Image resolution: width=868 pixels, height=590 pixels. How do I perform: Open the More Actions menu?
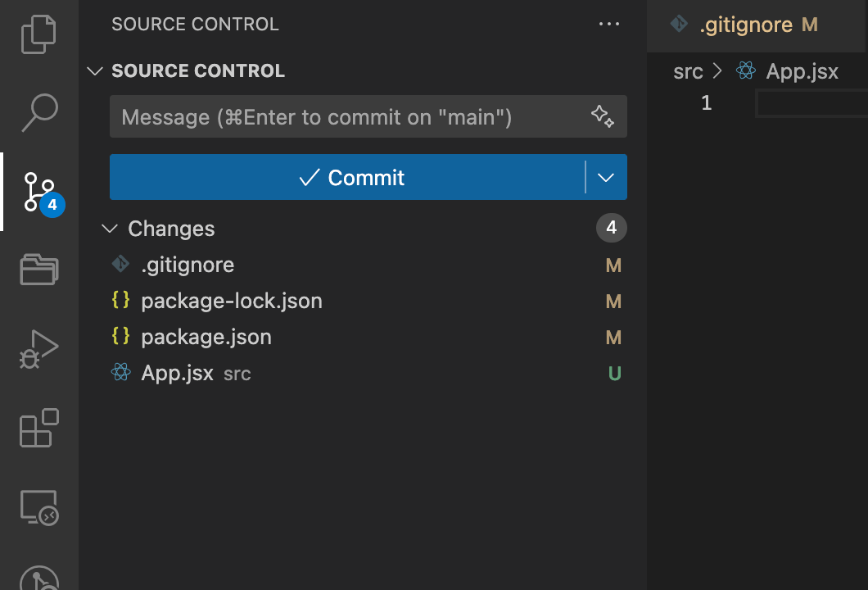pyautogui.click(x=609, y=24)
